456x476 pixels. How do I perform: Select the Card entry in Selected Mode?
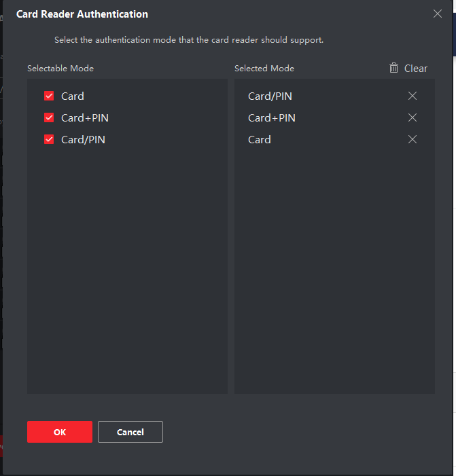[x=260, y=140]
